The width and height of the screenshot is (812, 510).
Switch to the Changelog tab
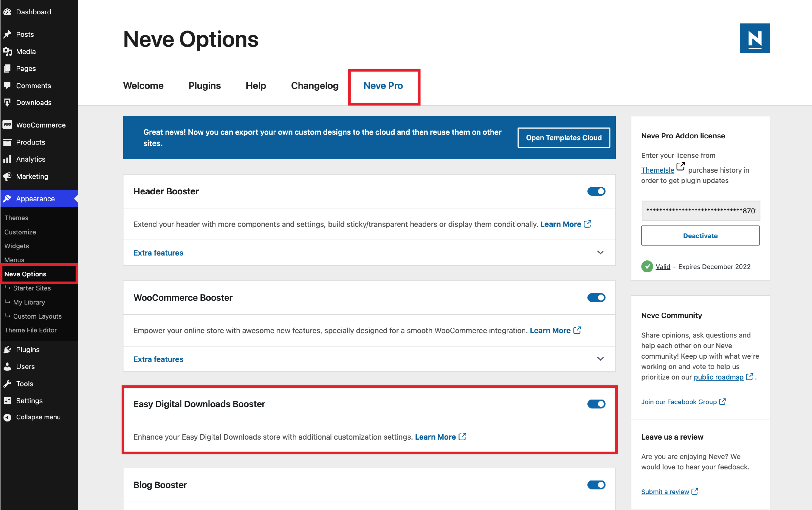click(x=314, y=86)
